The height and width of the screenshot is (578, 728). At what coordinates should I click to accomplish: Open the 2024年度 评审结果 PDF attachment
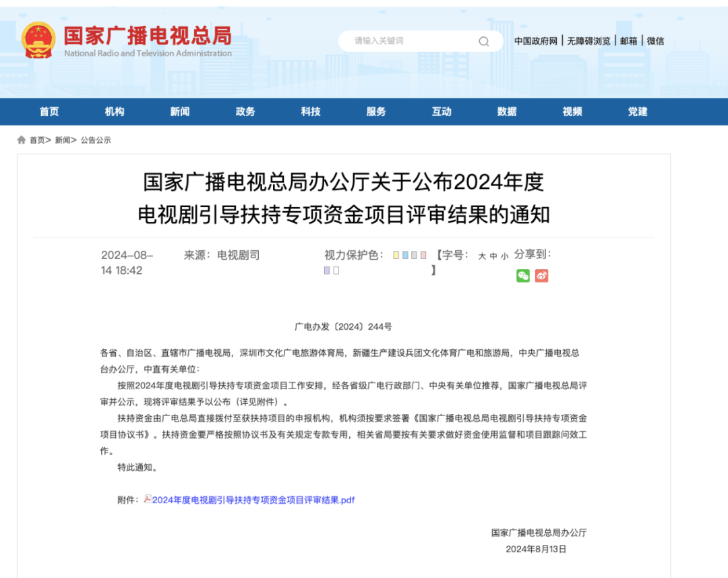click(x=253, y=500)
